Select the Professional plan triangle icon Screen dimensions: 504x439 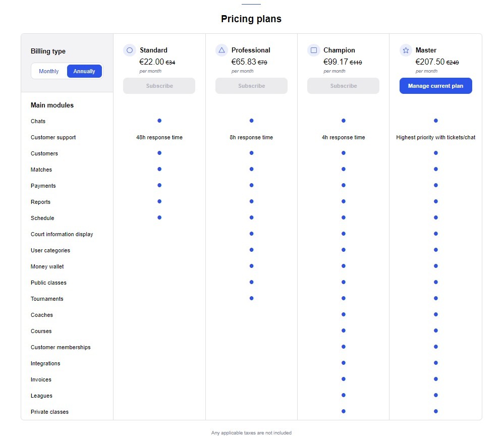coord(221,50)
